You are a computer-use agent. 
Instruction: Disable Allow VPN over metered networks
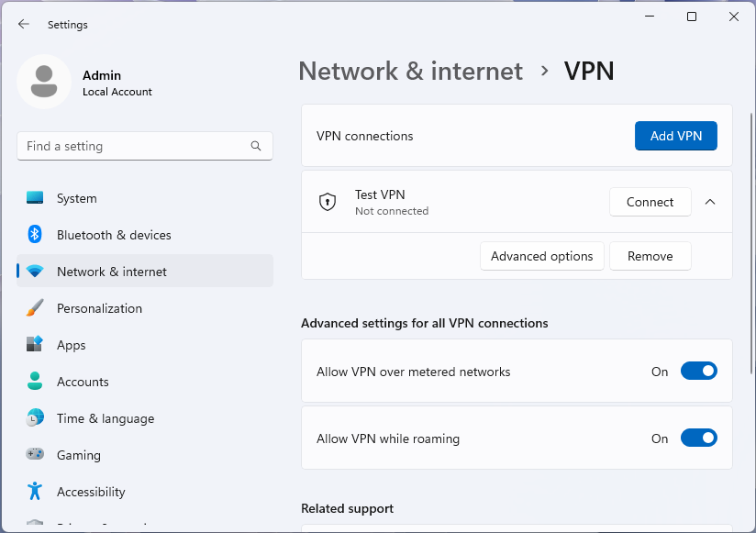click(699, 371)
